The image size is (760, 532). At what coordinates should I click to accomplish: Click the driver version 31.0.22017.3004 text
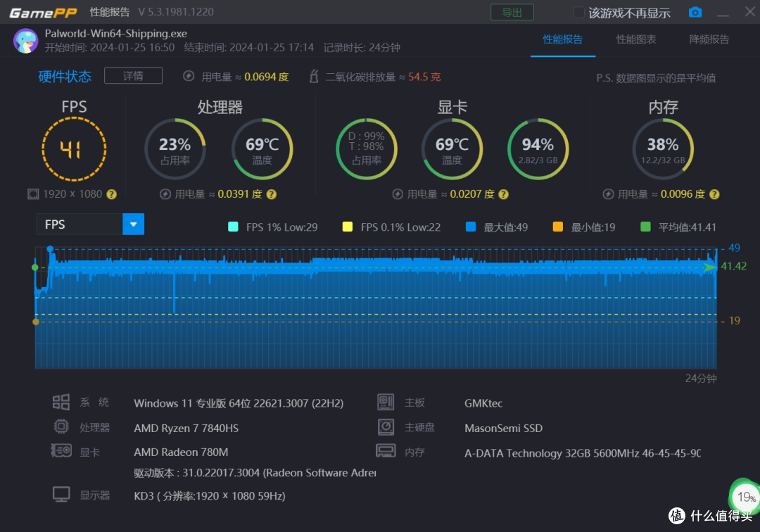pyautogui.click(x=255, y=473)
